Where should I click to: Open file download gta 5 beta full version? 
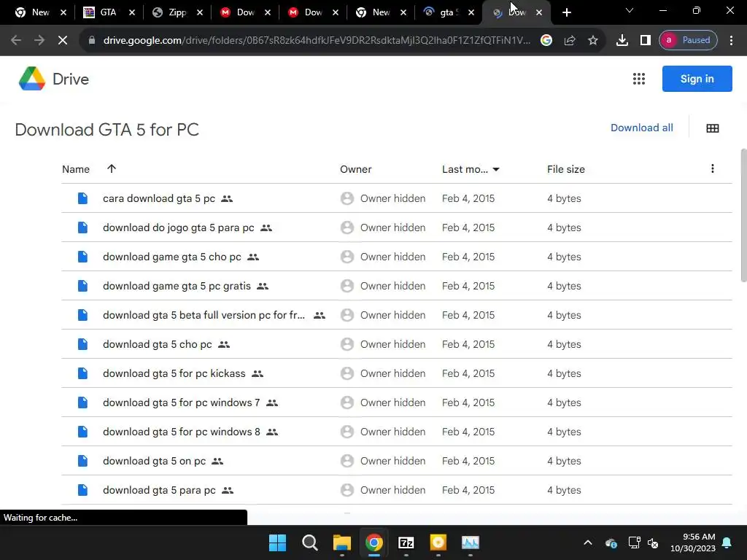click(x=204, y=315)
